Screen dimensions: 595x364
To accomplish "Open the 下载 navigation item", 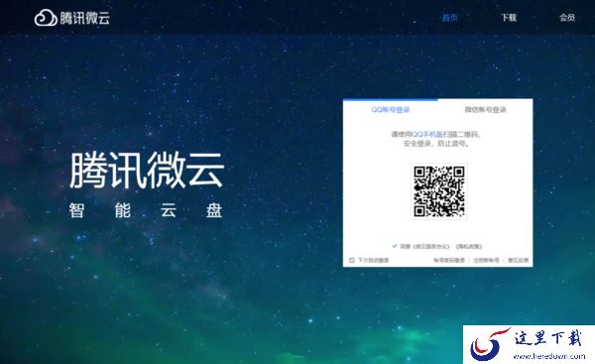I will [x=509, y=18].
